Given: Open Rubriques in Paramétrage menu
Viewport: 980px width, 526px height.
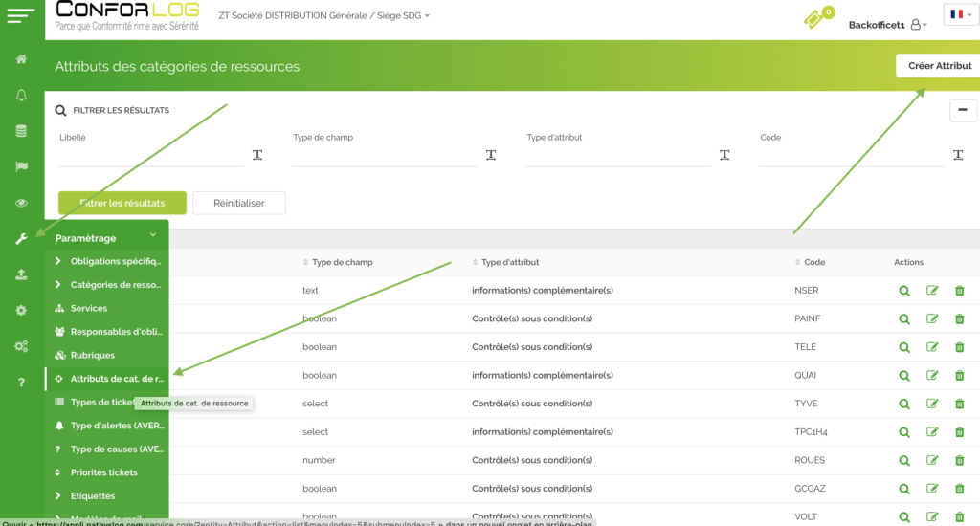Looking at the screenshot, I should [x=92, y=355].
